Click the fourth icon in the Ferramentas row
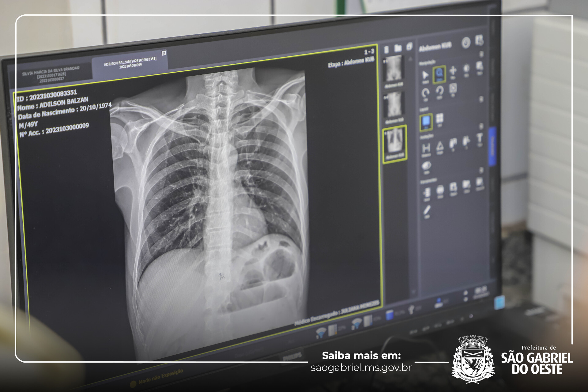This screenshot has width=588, height=392. click(x=466, y=186)
